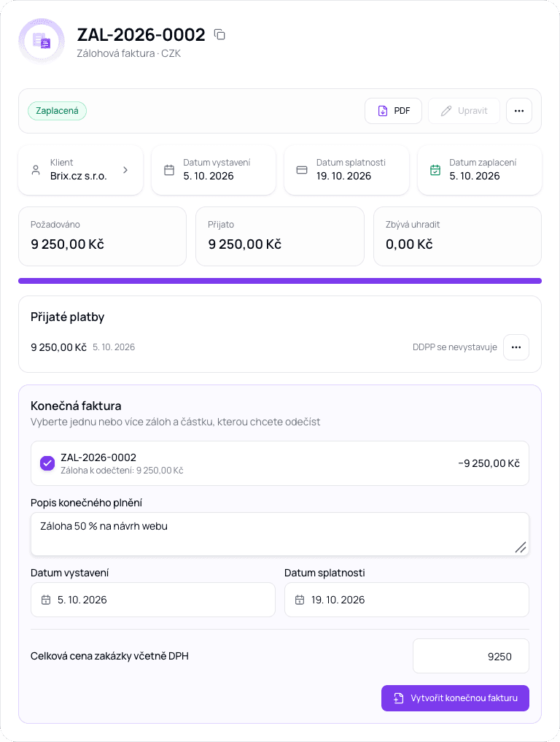Click the total price field showing 9250
The height and width of the screenshot is (742, 560).
[x=470, y=656]
